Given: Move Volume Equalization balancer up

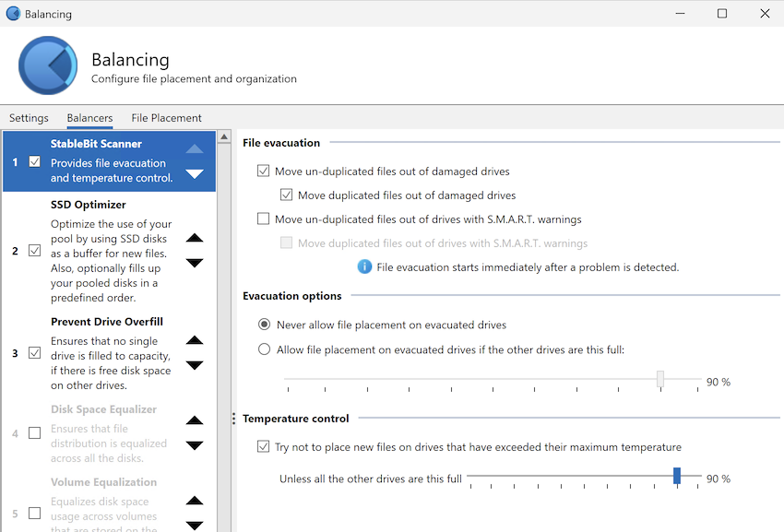Looking at the screenshot, I should tap(195, 501).
